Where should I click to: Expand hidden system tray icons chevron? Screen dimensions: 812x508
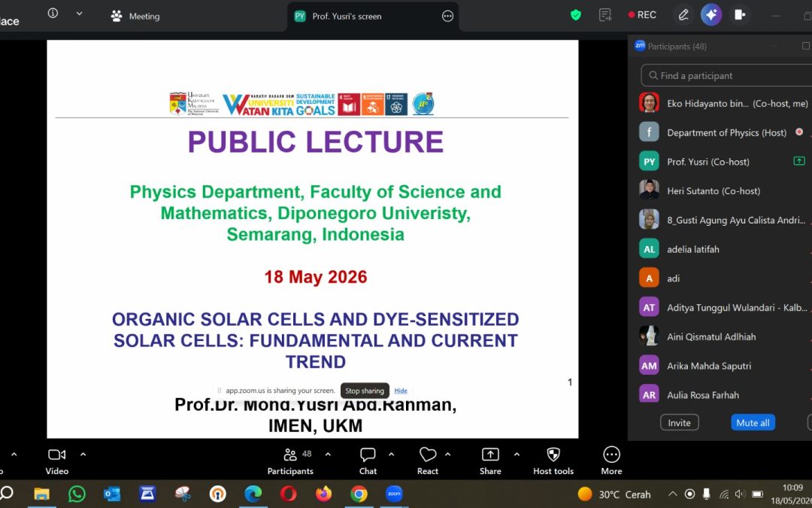point(672,494)
